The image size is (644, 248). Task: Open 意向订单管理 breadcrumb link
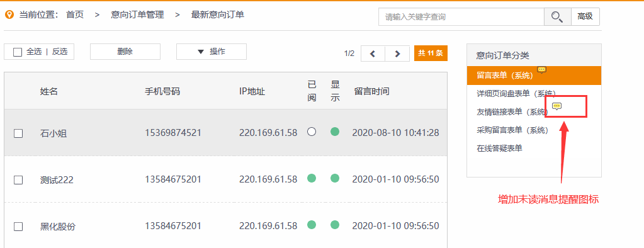137,14
